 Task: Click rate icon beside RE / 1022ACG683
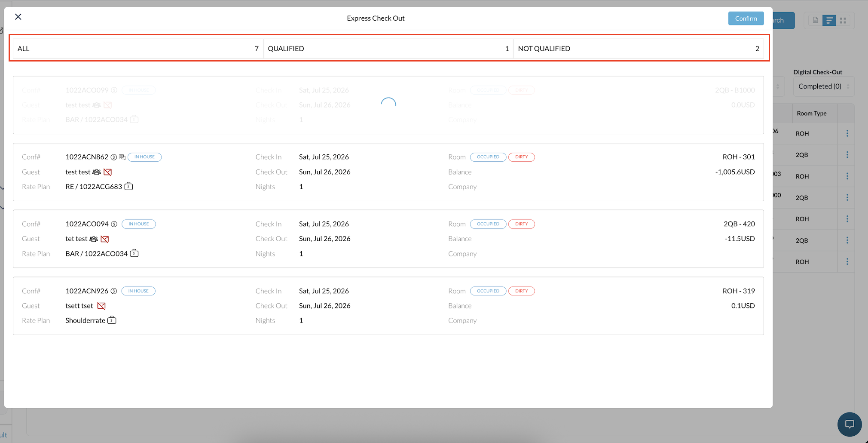click(128, 186)
